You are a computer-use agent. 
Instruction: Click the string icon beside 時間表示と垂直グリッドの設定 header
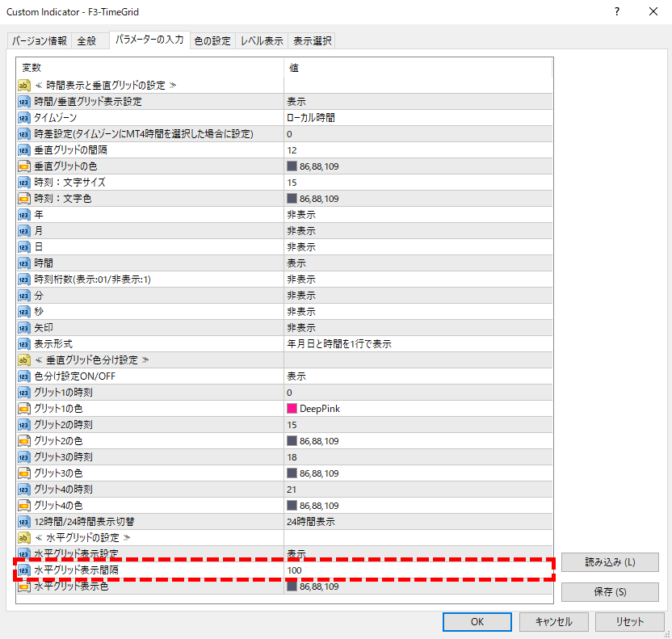[x=24, y=85]
